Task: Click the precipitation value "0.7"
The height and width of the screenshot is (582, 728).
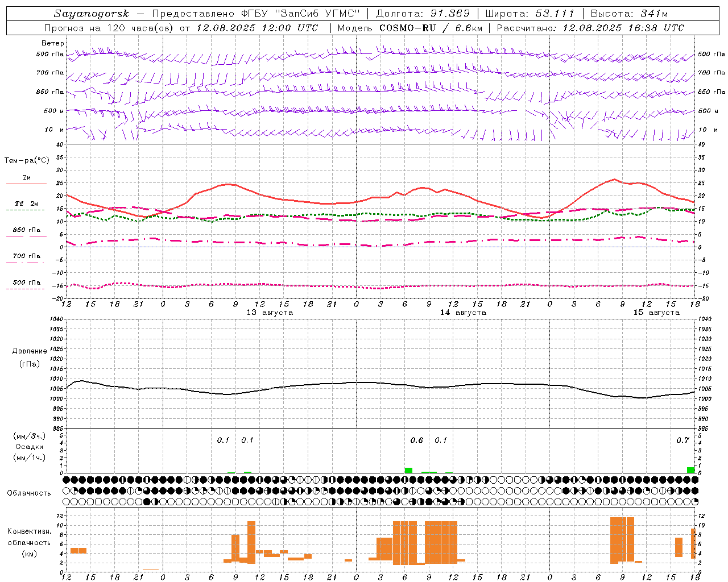Action: (x=683, y=440)
